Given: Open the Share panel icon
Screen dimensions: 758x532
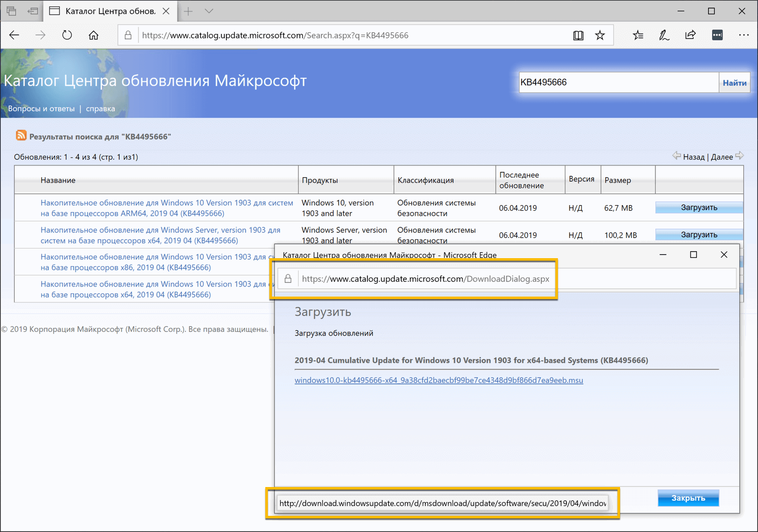Looking at the screenshot, I should (690, 35).
